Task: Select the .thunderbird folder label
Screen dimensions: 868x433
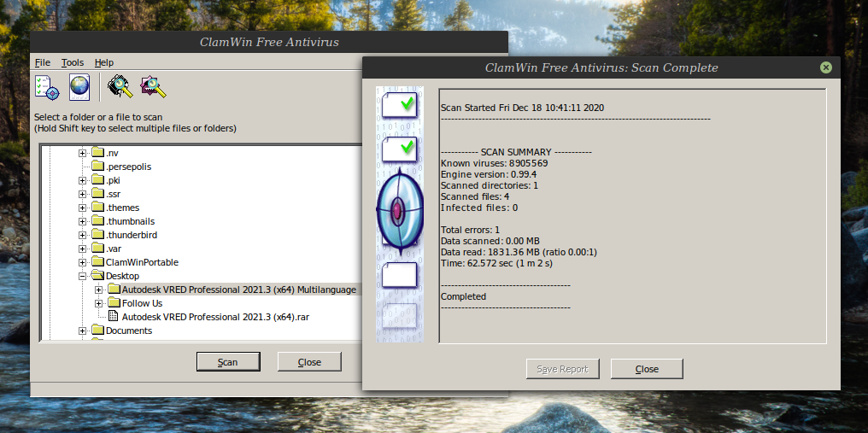Action: pyautogui.click(x=132, y=236)
